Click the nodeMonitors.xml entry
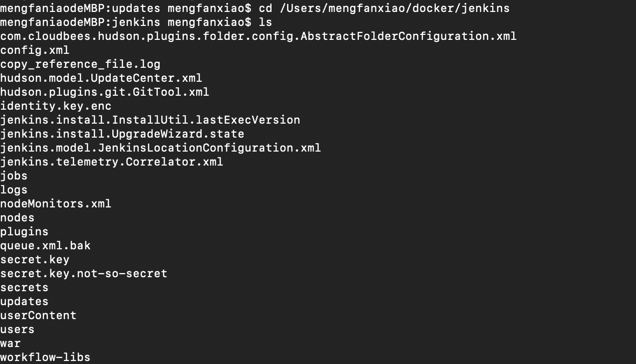Image resolution: width=636 pixels, height=364 pixels. [55, 204]
